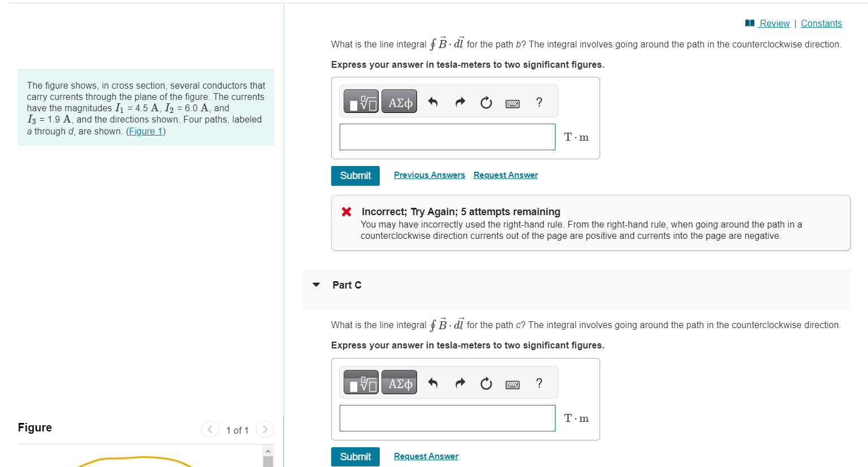This screenshot has height=467, width=868.
Task: Click the path b answer input field
Action: pos(448,137)
